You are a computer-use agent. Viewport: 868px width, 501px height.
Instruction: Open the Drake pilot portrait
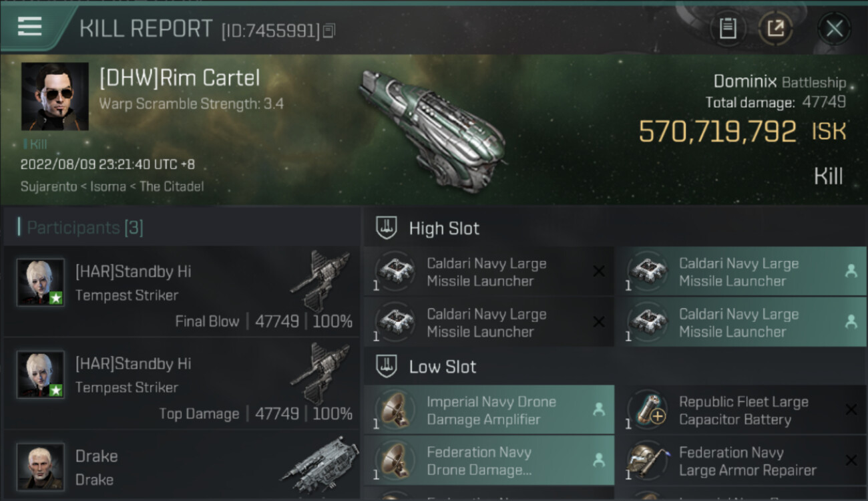tap(41, 466)
